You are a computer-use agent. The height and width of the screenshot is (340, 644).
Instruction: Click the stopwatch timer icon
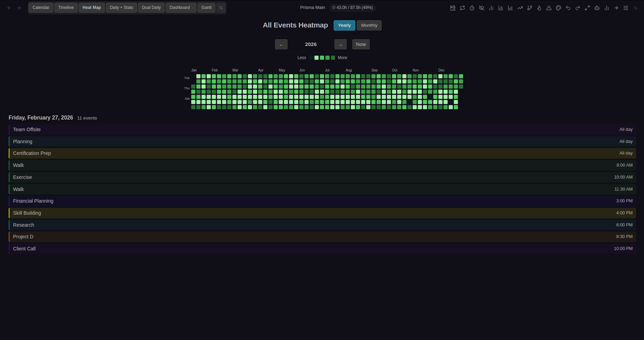[x=472, y=8]
